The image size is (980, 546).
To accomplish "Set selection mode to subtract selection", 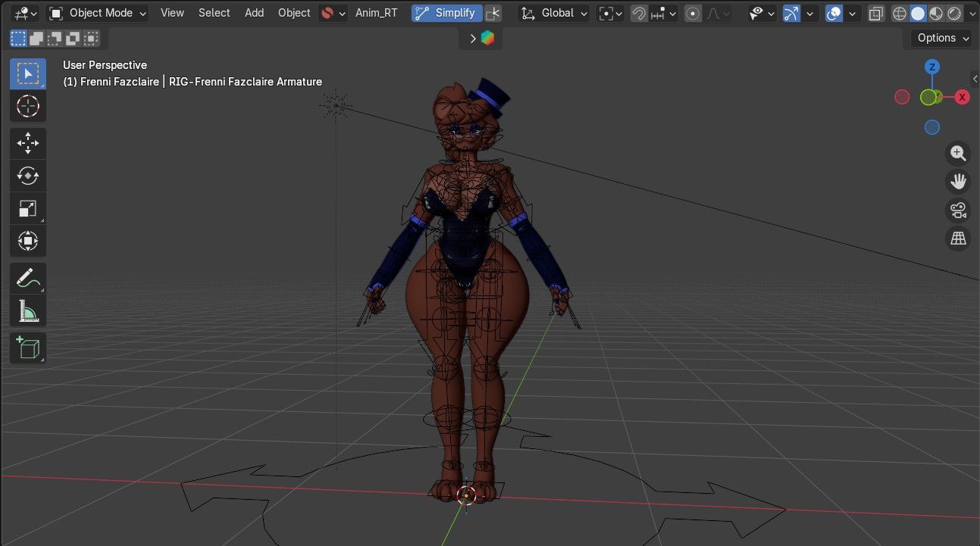I will [55, 38].
